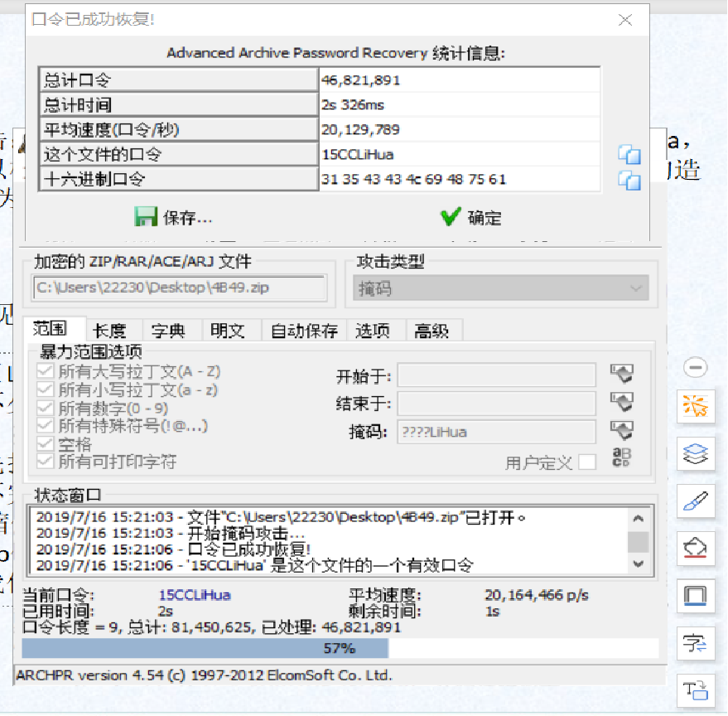Click the T text extract tool in sidebar

pos(695,690)
